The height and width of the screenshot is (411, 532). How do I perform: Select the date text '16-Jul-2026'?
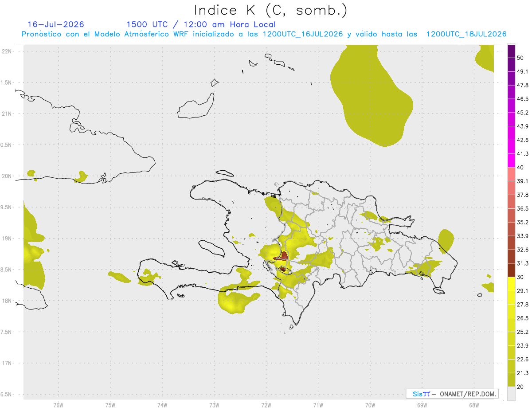(x=56, y=24)
